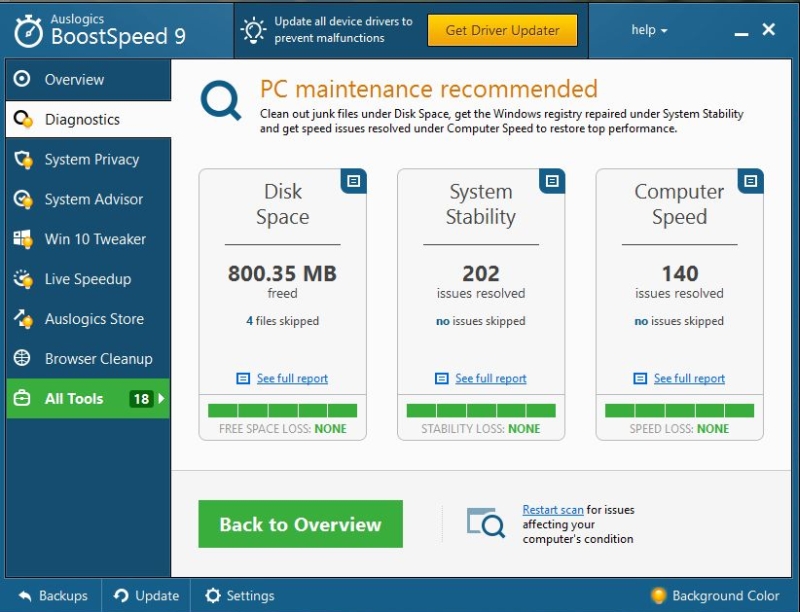Viewport: 800px width, 612px height.
Task: Click the large magnifier icon beside headline
Action: [221, 100]
